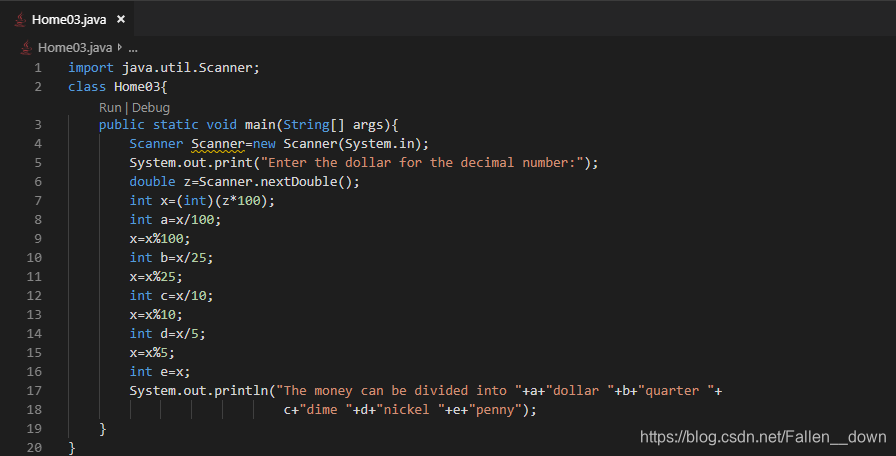Click 'double z=Scanner.nextDouble();' on line 6

click(x=245, y=182)
